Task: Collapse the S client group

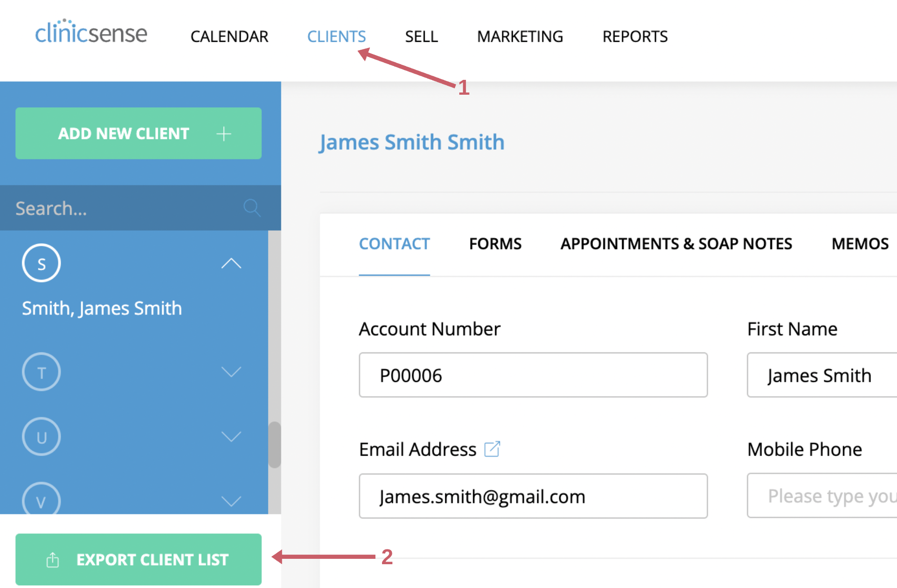Action: 231,263
